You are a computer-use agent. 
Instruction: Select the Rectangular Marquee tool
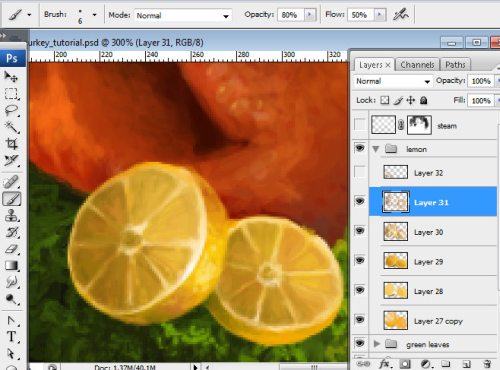click(x=11, y=94)
